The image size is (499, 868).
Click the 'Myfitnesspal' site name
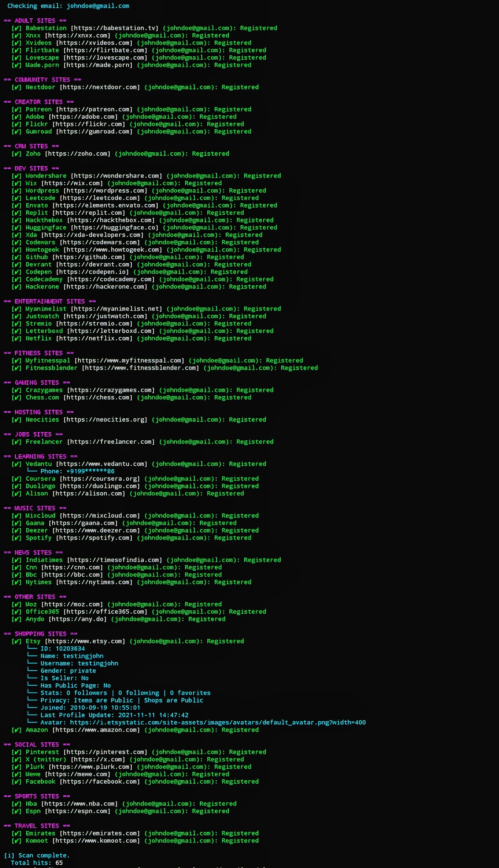(x=48, y=360)
